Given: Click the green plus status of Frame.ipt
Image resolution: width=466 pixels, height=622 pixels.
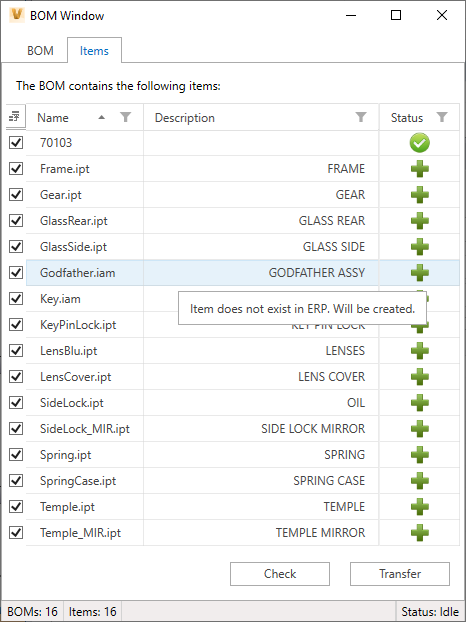Looking at the screenshot, I should coord(420,169).
